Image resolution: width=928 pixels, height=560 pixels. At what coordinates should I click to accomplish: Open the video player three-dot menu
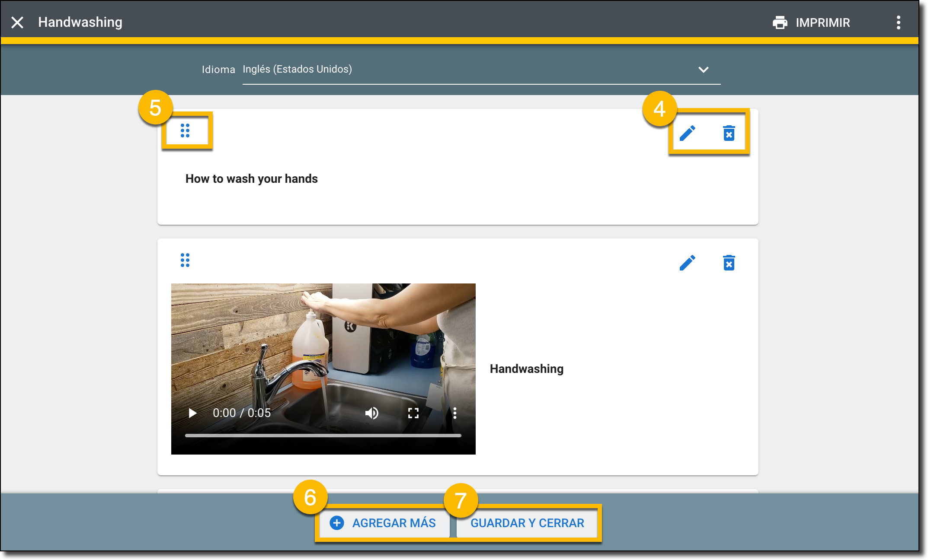455,413
